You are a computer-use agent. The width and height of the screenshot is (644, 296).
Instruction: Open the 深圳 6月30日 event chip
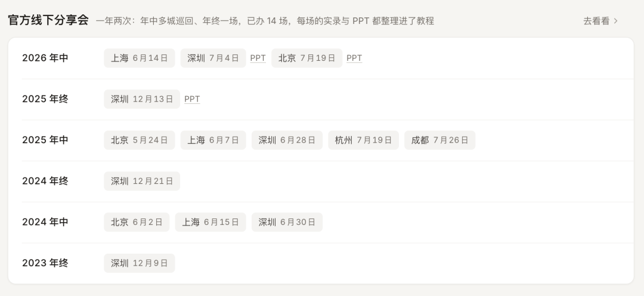pyautogui.click(x=287, y=223)
